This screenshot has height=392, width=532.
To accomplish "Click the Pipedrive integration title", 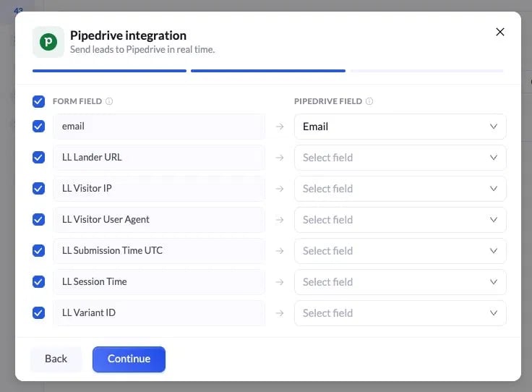I will [x=128, y=35].
